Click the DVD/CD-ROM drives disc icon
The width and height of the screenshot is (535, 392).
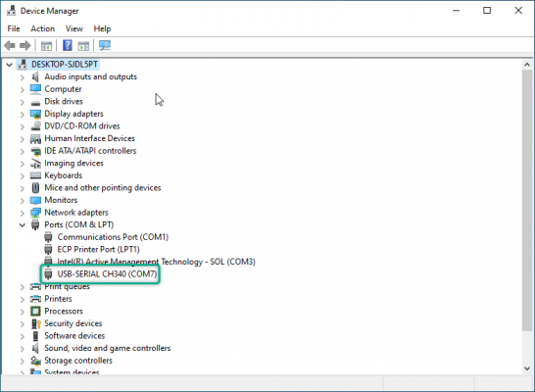(x=36, y=126)
